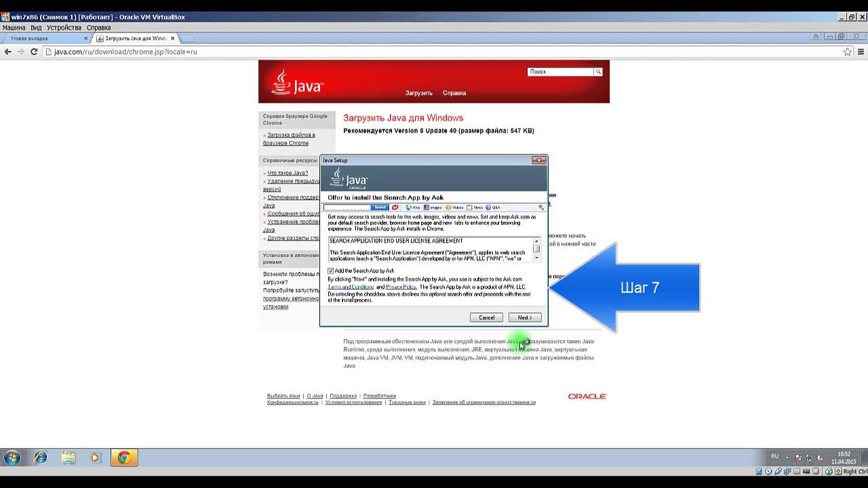
Task: Click the Next button in Java Setup
Action: click(525, 317)
